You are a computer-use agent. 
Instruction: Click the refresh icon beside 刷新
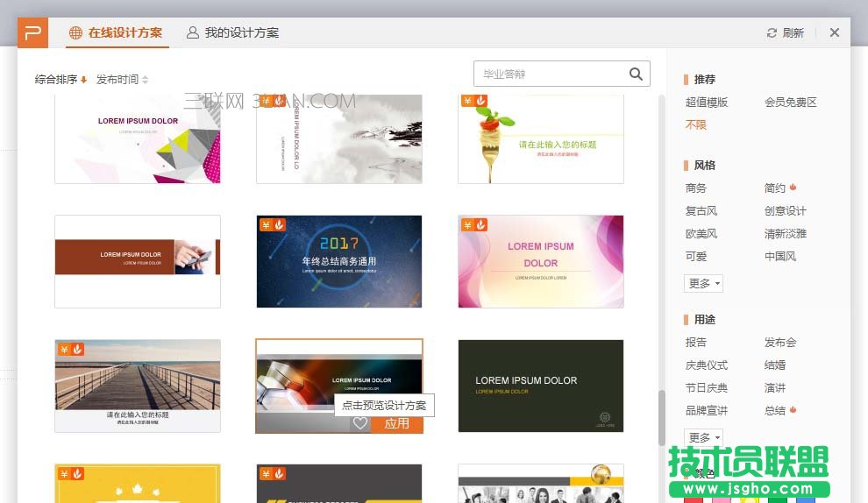point(772,33)
